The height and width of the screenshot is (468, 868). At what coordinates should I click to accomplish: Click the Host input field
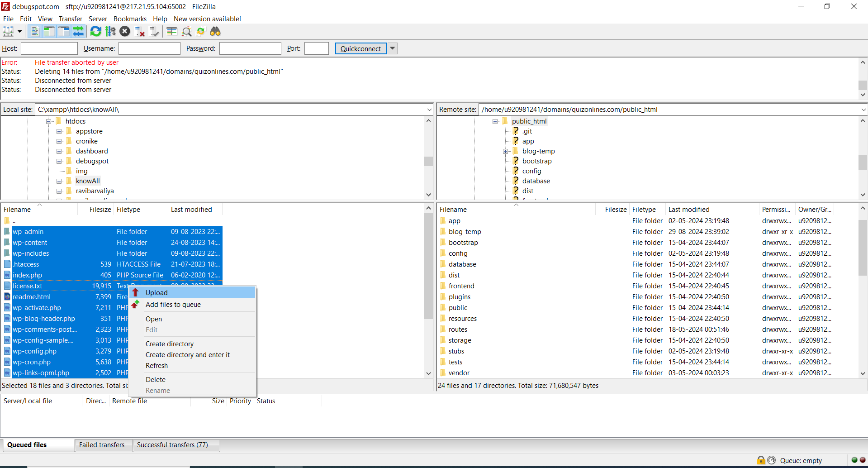pos(49,48)
